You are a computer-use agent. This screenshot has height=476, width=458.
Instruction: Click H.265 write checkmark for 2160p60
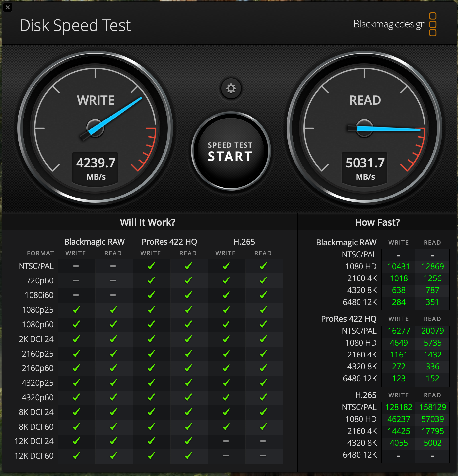click(226, 368)
